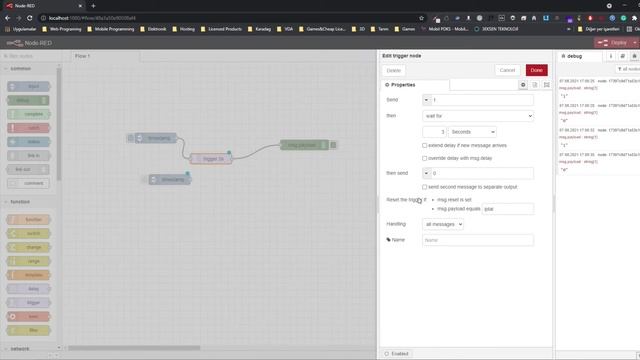640x360 pixels.
Task: Select the change node in palette
Action: coord(29,247)
